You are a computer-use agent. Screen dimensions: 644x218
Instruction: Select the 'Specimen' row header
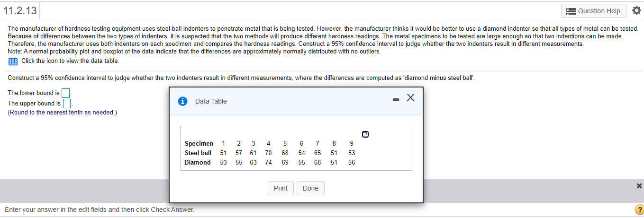coord(199,143)
